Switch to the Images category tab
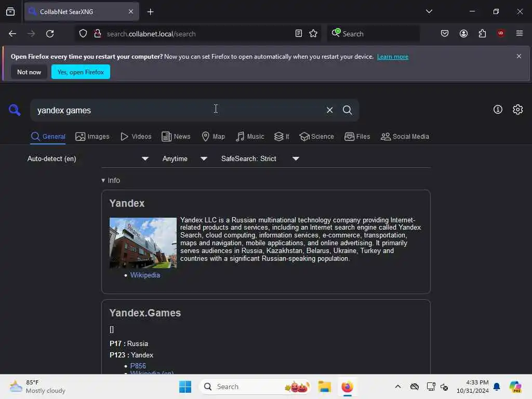This screenshot has width=532, height=399. pyautogui.click(x=92, y=137)
